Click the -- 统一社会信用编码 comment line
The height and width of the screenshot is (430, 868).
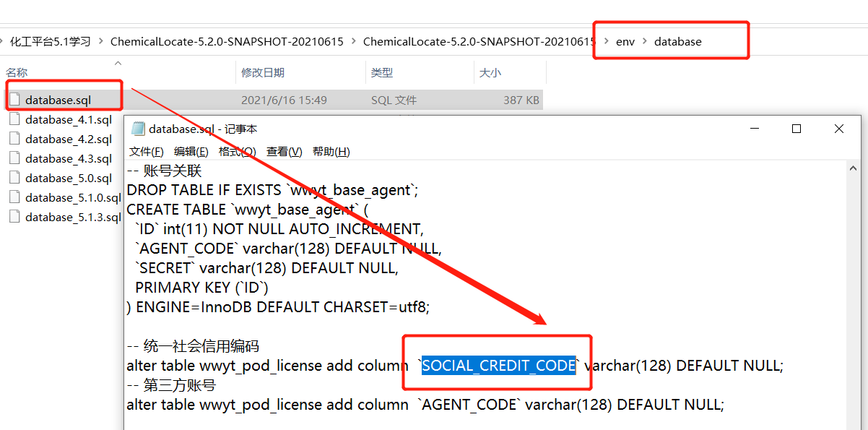coord(193,345)
